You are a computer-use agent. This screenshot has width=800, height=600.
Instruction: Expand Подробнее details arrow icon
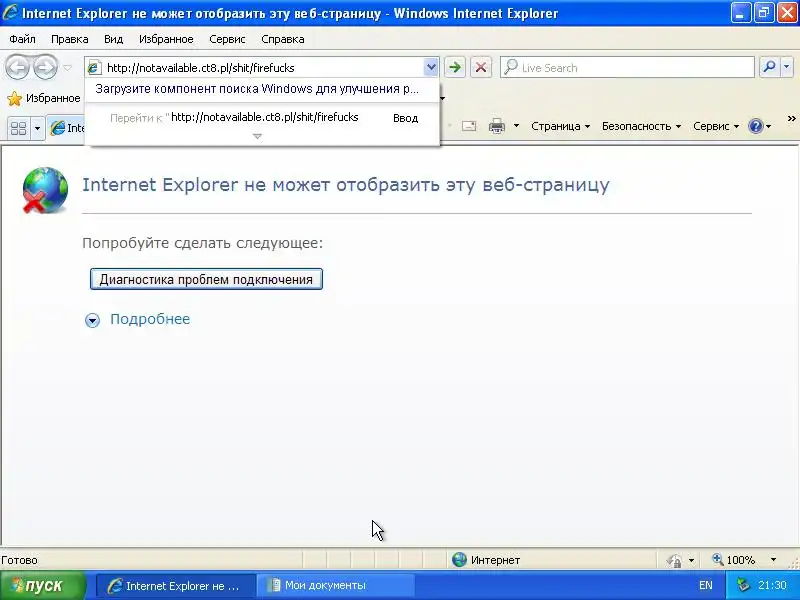click(92, 320)
